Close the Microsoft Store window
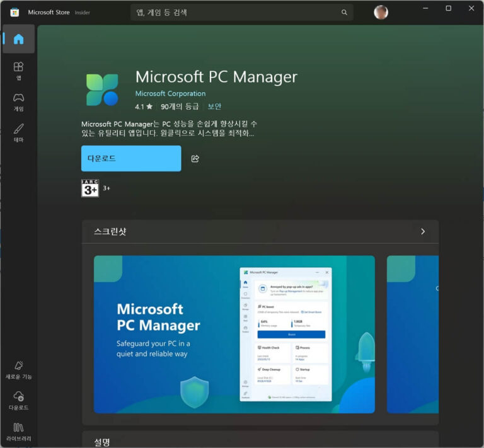This screenshot has height=448, width=484. tap(471, 8)
